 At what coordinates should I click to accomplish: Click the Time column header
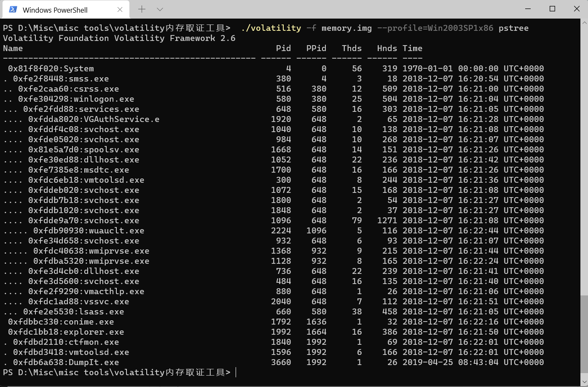coord(413,48)
